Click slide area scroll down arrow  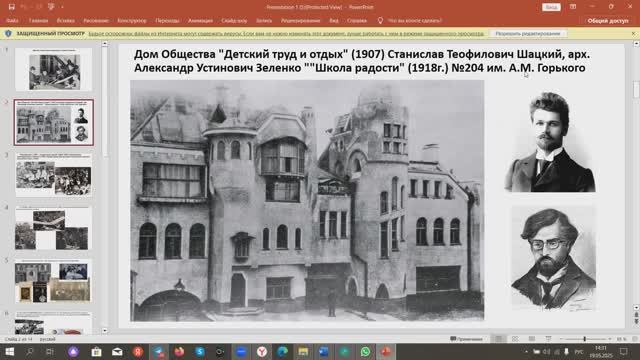(636, 307)
